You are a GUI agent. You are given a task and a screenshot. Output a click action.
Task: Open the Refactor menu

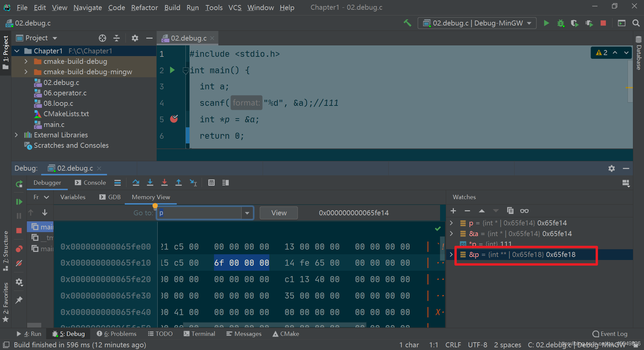pos(144,7)
